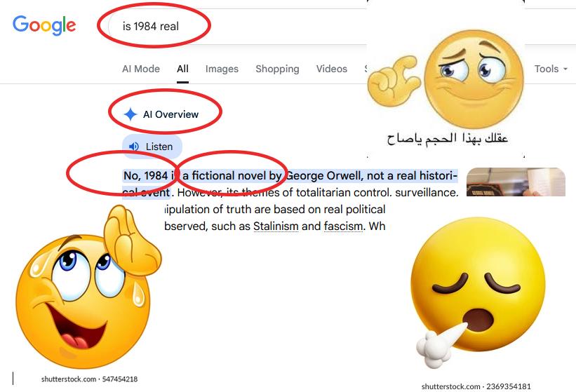Select the All results tab
The height and width of the screenshot is (392, 576).
coord(182,69)
